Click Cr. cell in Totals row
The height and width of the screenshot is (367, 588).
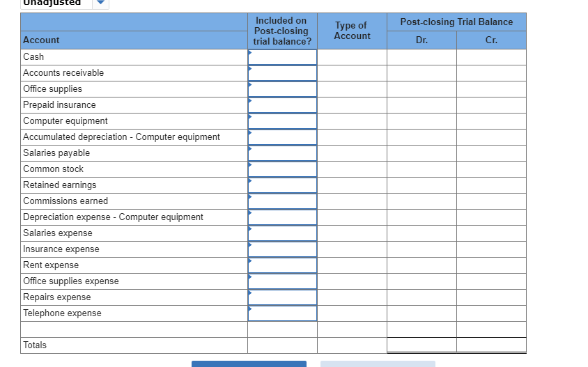point(492,345)
